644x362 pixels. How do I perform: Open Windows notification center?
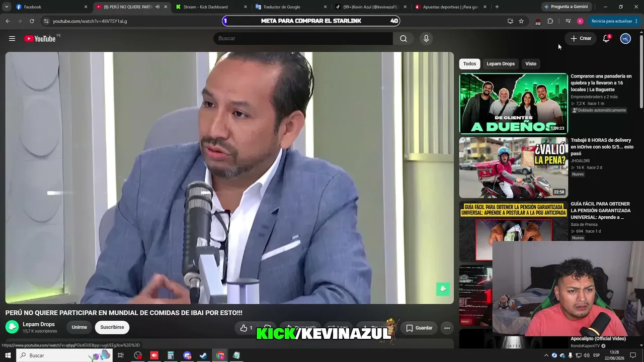coord(633,355)
